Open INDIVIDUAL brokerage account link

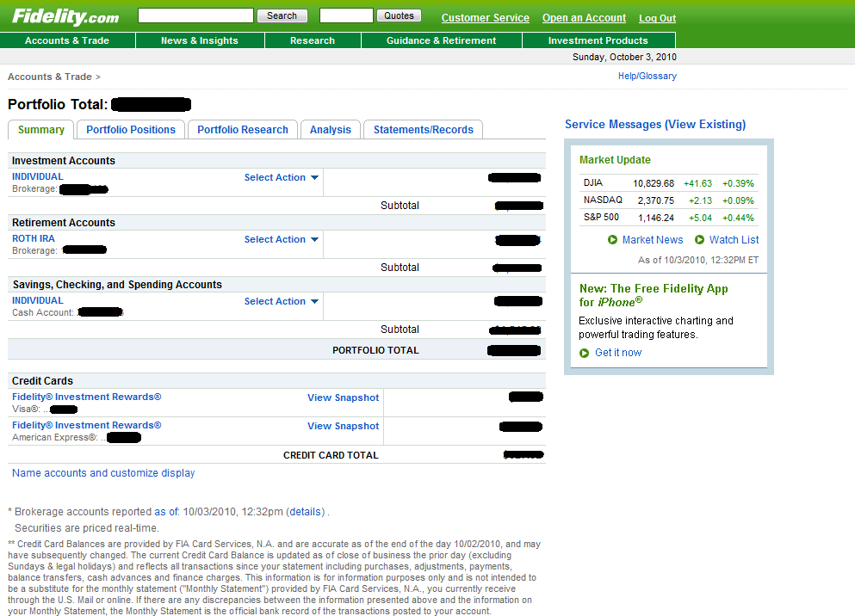click(38, 176)
